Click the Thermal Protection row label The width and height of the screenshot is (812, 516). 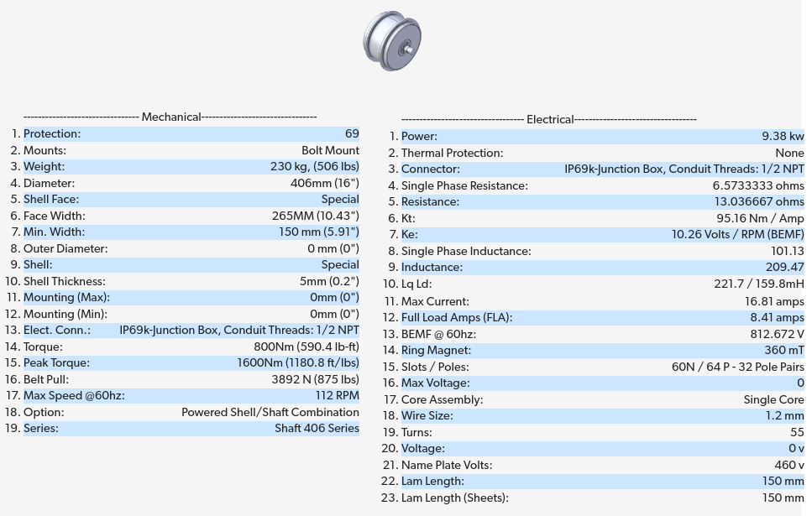point(452,153)
